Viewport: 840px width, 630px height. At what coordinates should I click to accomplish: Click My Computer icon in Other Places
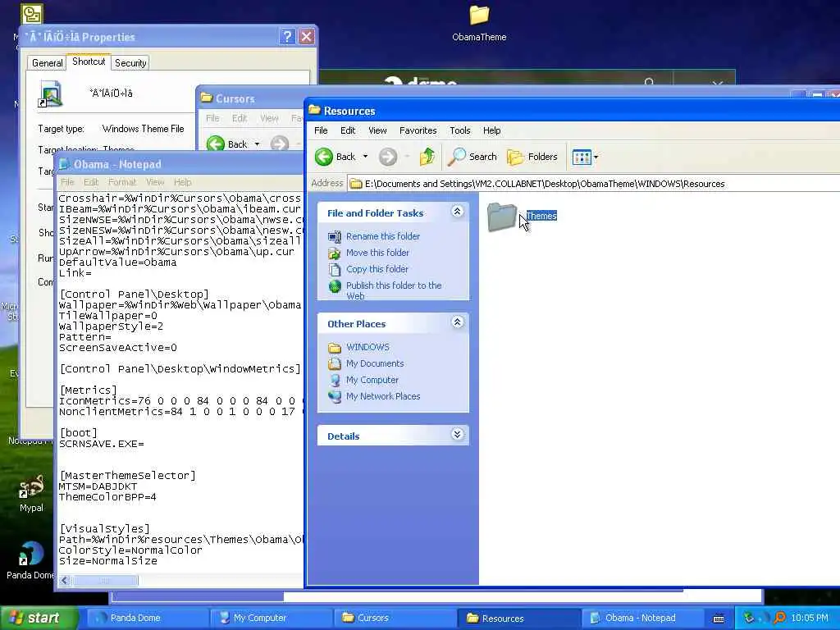pos(335,381)
